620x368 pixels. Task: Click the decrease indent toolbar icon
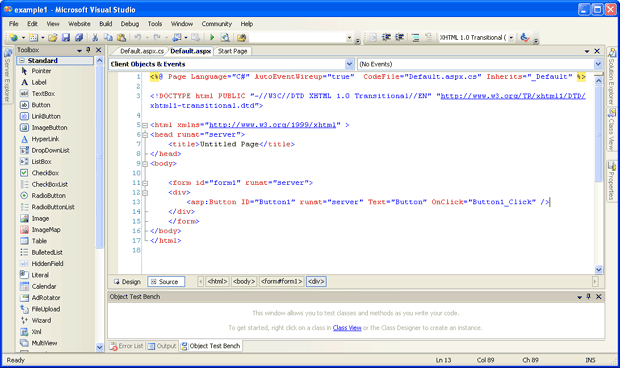coord(386,38)
